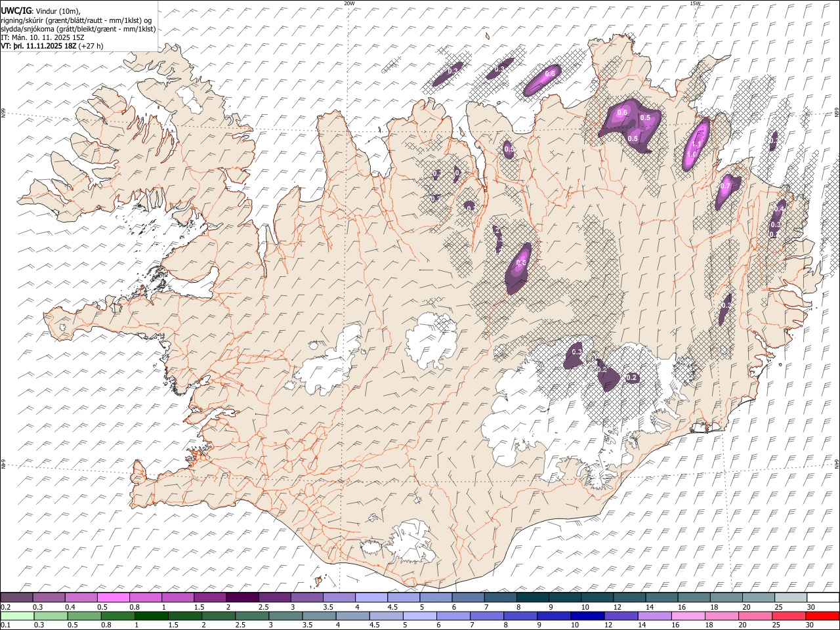Click the 'VT: þri. 11.11.2025 18Z' valid time line

click(x=52, y=47)
